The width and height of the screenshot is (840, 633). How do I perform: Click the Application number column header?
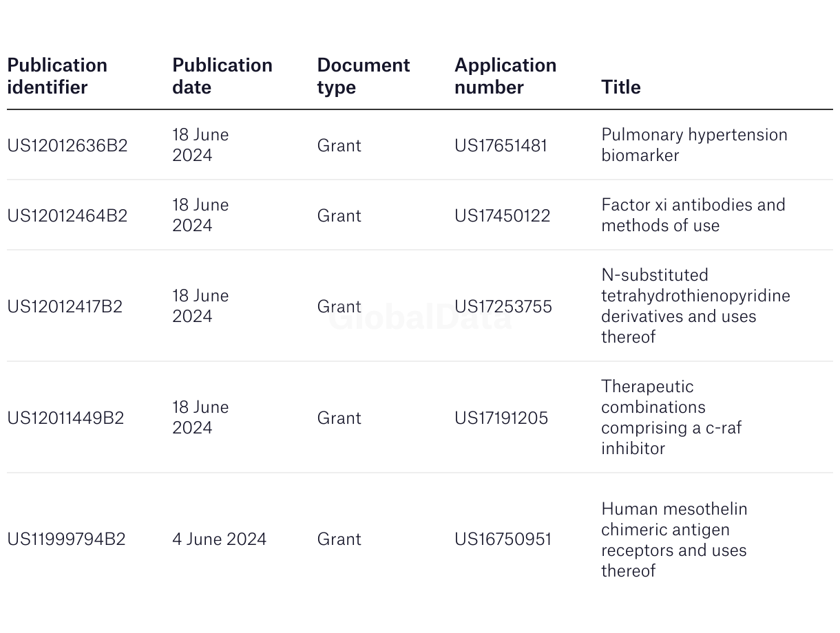[505, 76]
